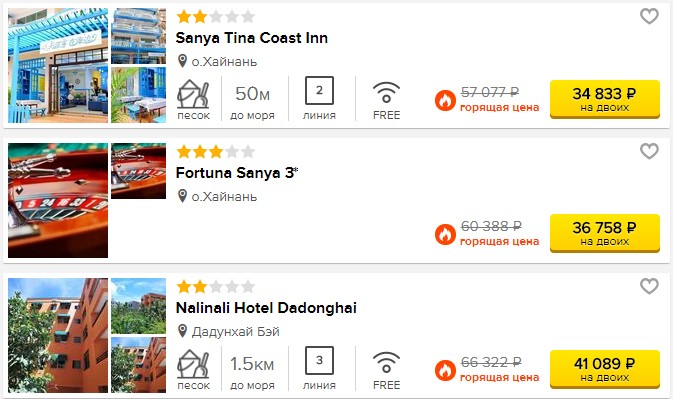
Task: Select the 34 833 ₽ price button
Action: [605, 99]
